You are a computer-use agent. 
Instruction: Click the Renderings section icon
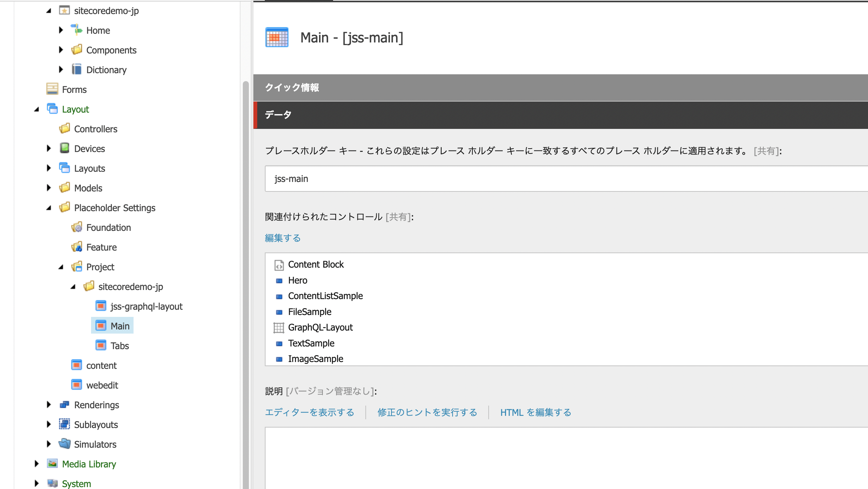point(64,404)
